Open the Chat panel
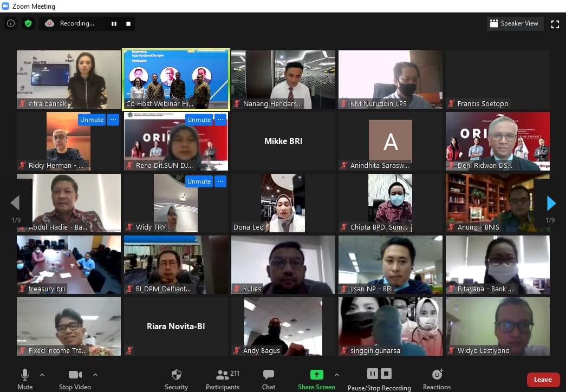This screenshot has width=566, height=392. click(x=269, y=379)
